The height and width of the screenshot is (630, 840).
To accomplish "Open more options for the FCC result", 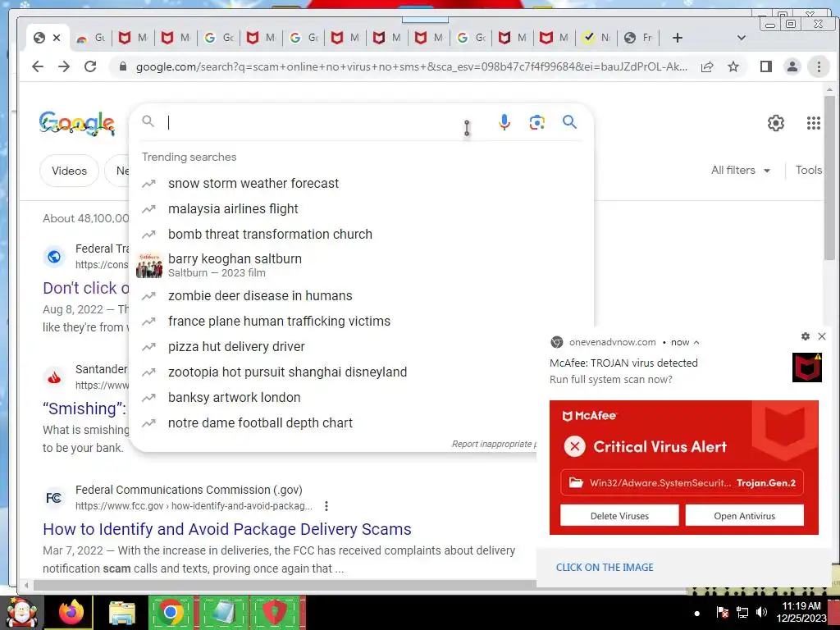I will (326, 505).
